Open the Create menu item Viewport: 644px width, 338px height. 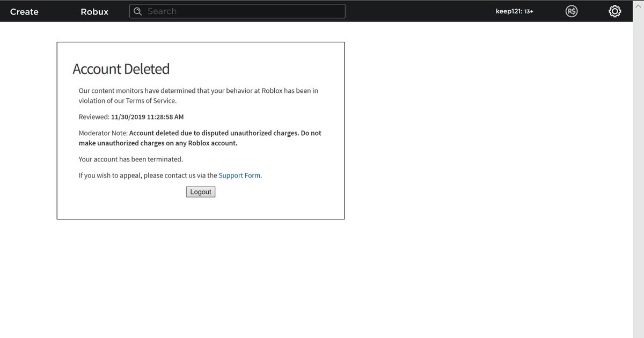click(24, 12)
